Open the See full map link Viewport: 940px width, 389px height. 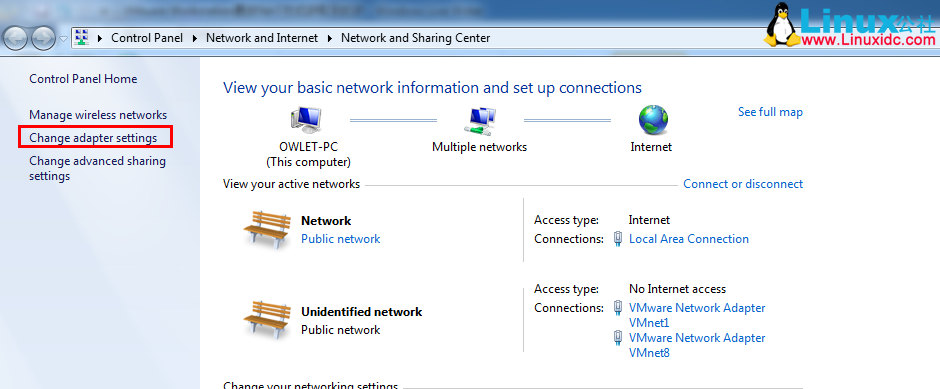770,112
